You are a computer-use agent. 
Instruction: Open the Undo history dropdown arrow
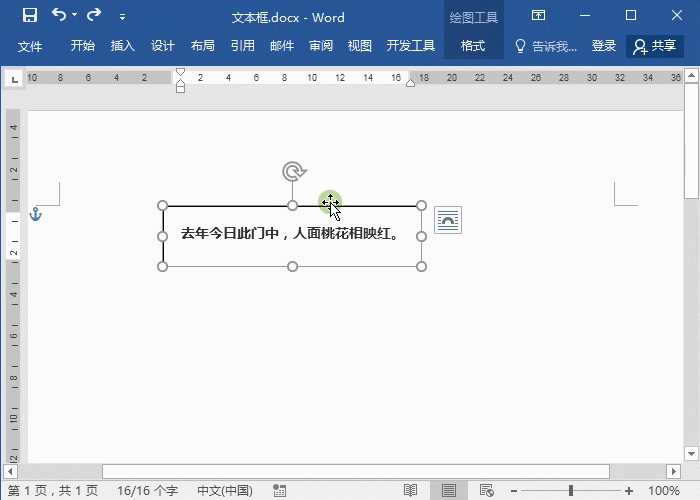coord(75,15)
